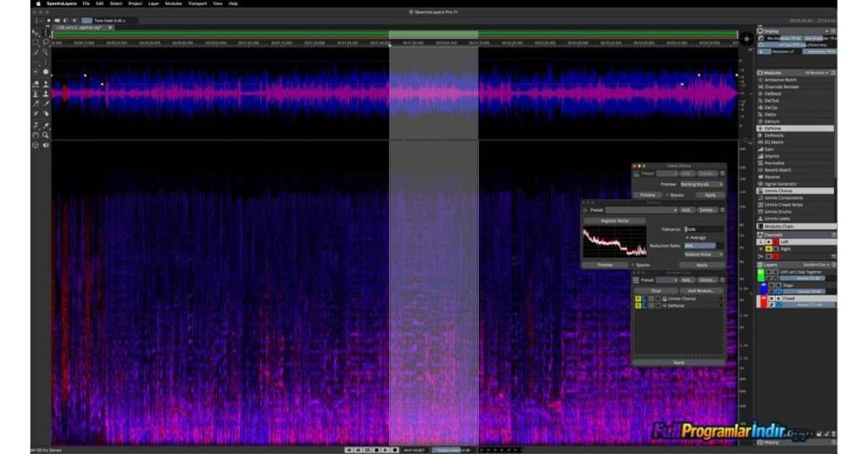
Task: Toggle visibility of Crowd layer
Action: click(x=771, y=299)
